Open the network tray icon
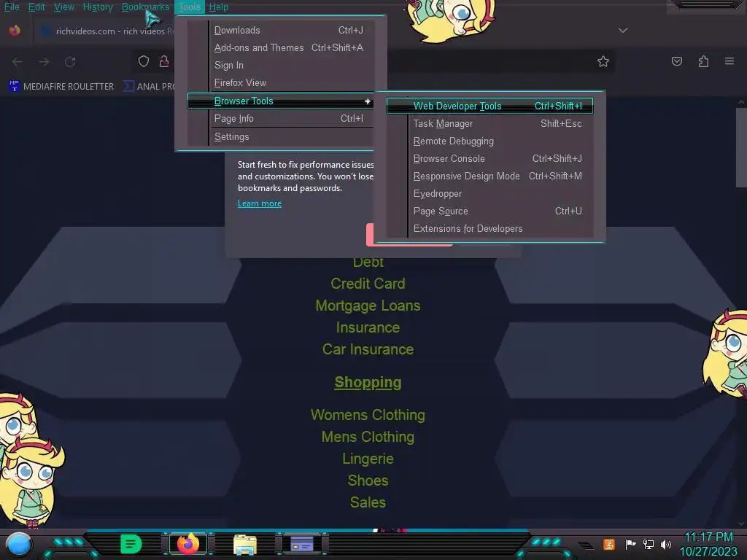The height and width of the screenshot is (560, 747). tap(649, 544)
